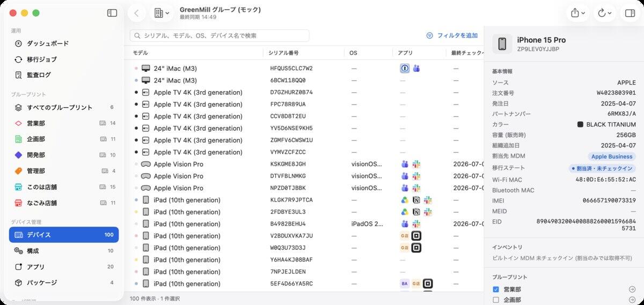The image size is (644, 305).
Task: Click the BLACK TITANIUM color swatch
Action: (580, 124)
